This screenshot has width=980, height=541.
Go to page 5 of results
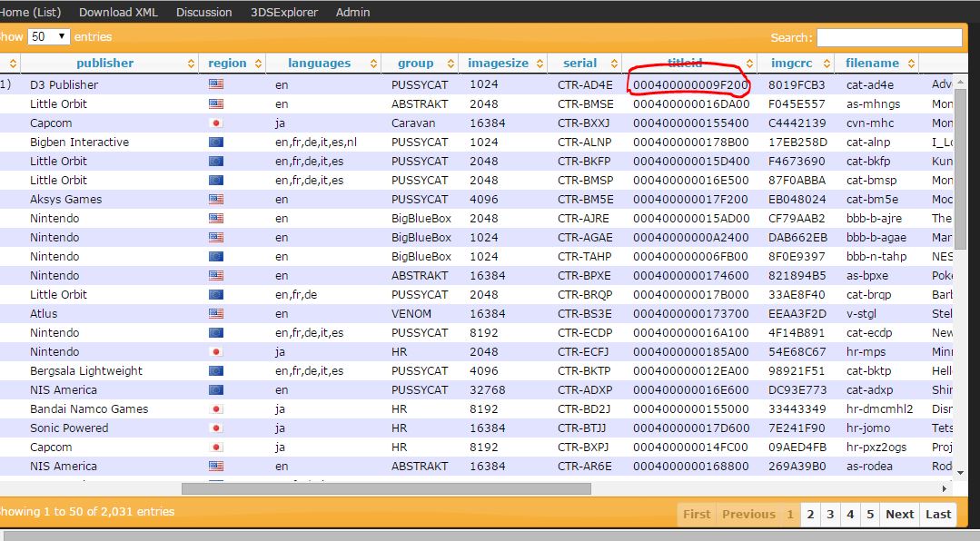[x=870, y=514]
